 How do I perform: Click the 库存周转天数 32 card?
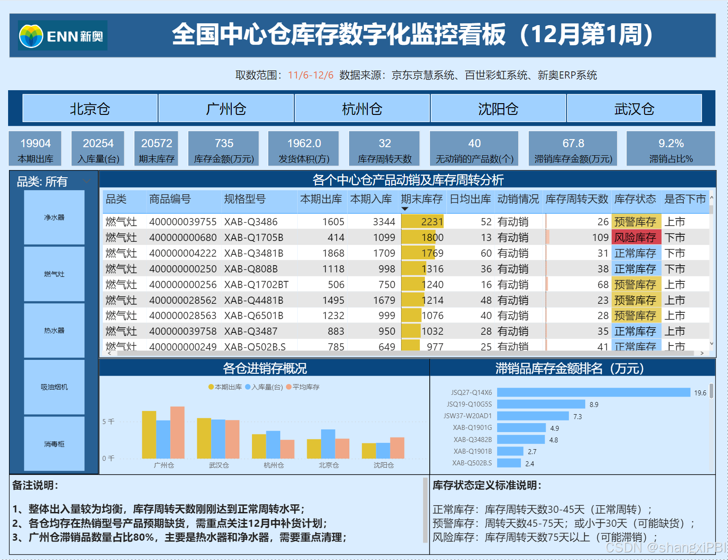pos(384,149)
